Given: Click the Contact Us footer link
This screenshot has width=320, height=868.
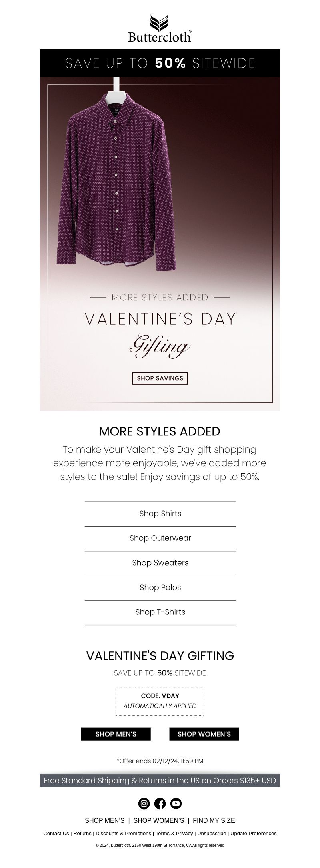Looking at the screenshot, I should [56, 833].
